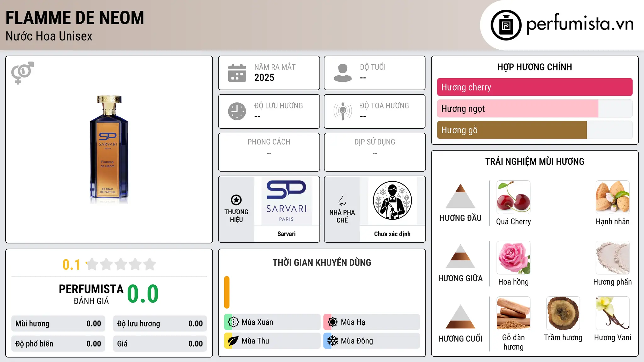
Task: Click the Độ lưu hương score row
Action: point(160,324)
